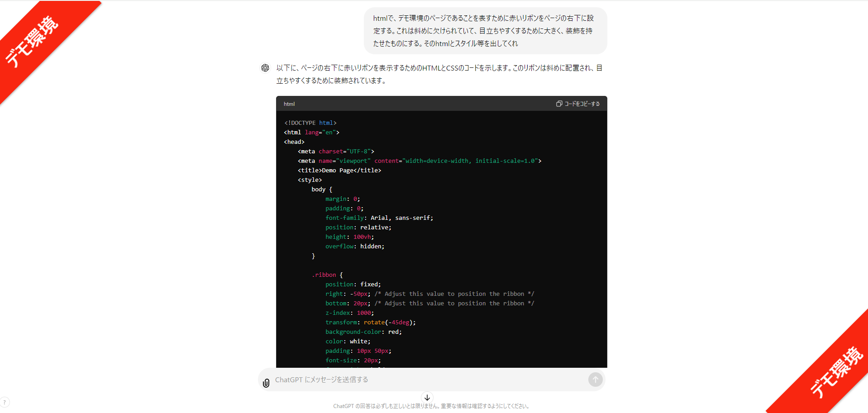
Task: Copy the code with コードをコピーする button
Action: click(x=578, y=104)
